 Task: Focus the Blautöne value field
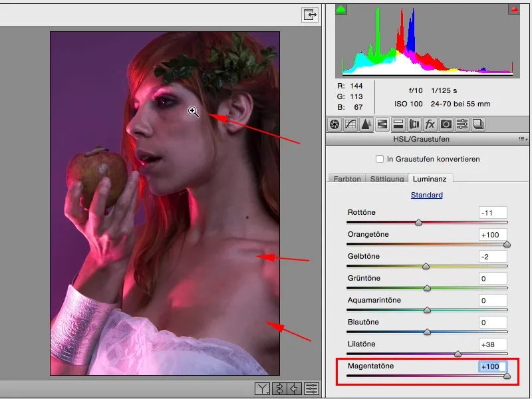tap(493, 323)
